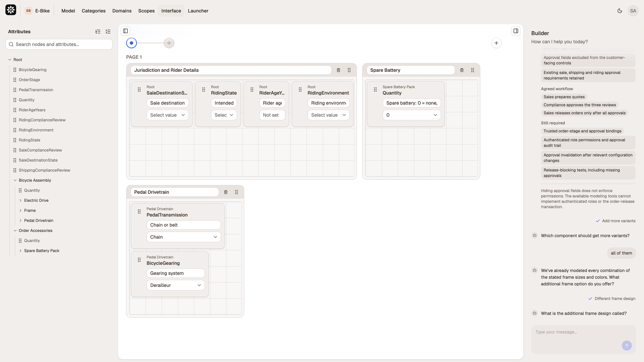Click drag handle on BicycleGearing card
This screenshot has width=644, height=362.
coord(139,260)
